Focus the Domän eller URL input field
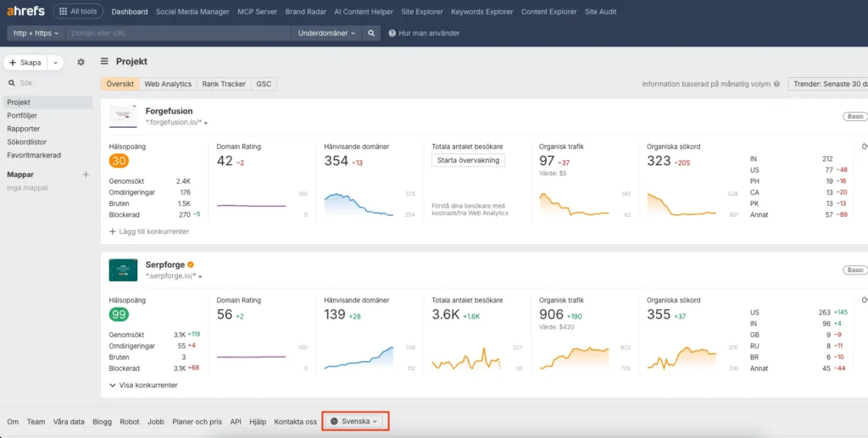This screenshot has height=438, width=868. pyautogui.click(x=178, y=33)
